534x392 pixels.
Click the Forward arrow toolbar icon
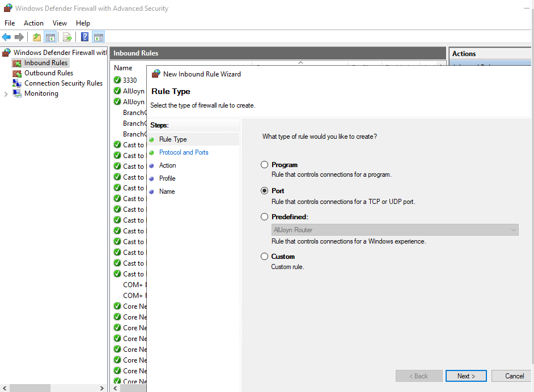click(x=19, y=37)
